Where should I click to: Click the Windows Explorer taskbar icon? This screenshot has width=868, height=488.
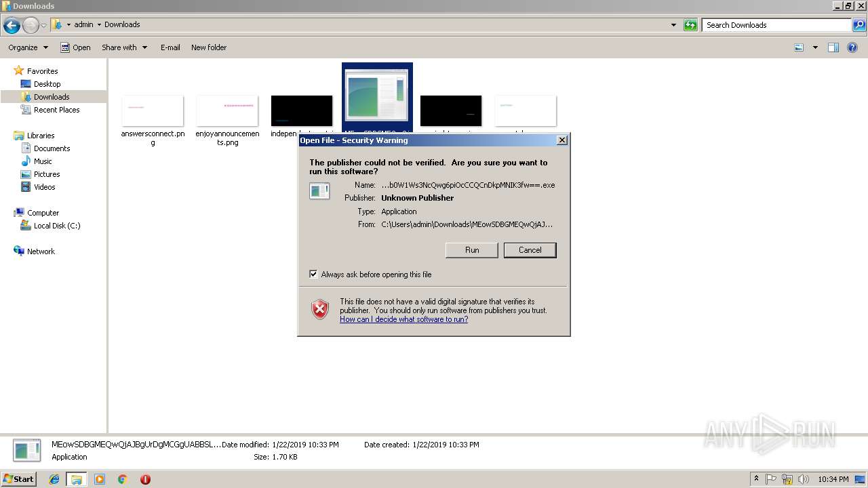(x=76, y=479)
